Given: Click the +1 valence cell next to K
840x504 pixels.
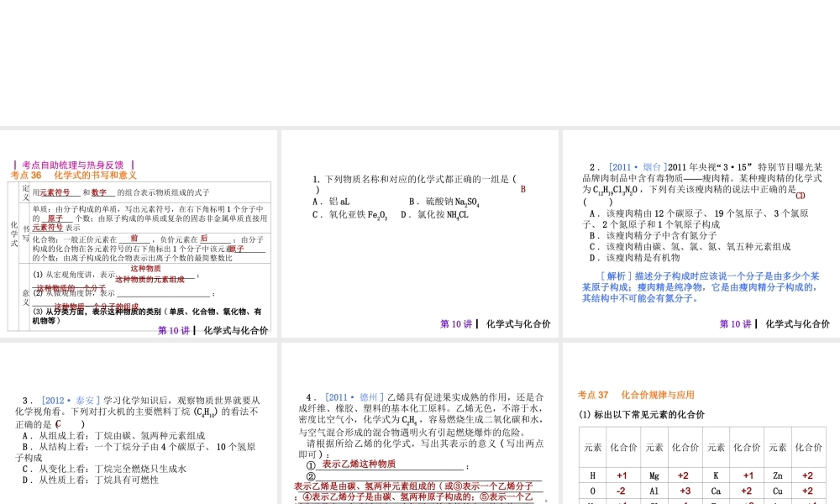Looking at the screenshot, I should (x=748, y=475).
